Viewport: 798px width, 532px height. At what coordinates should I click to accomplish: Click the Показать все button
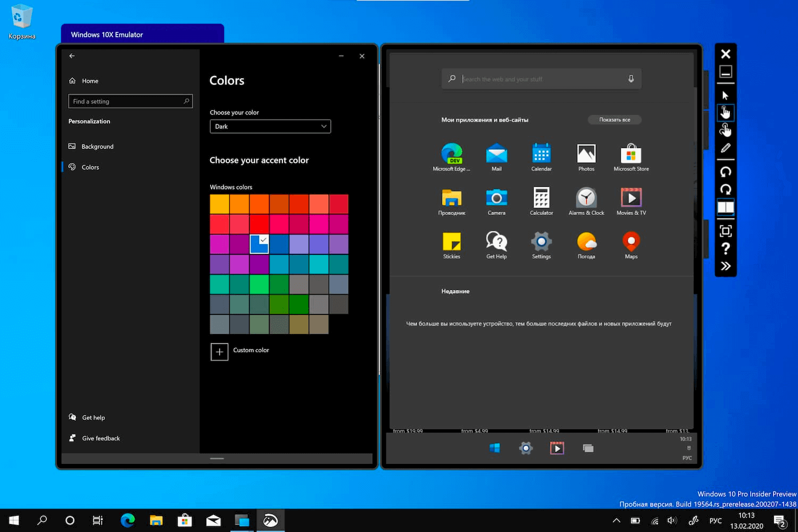(614, 120)
